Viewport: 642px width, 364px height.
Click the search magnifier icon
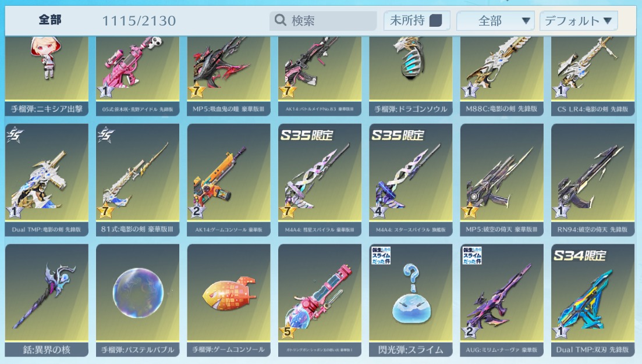pos(280,20)
